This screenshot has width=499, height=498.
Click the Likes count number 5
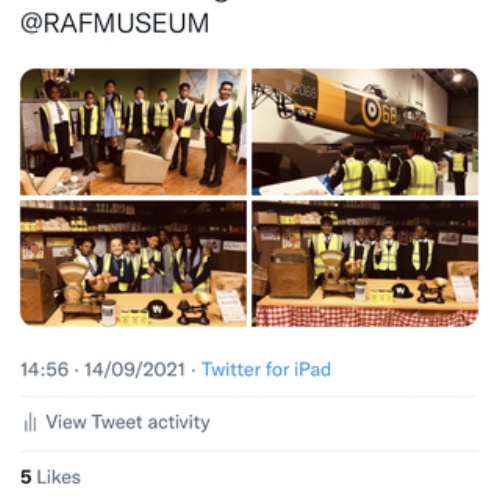(26, 477)
